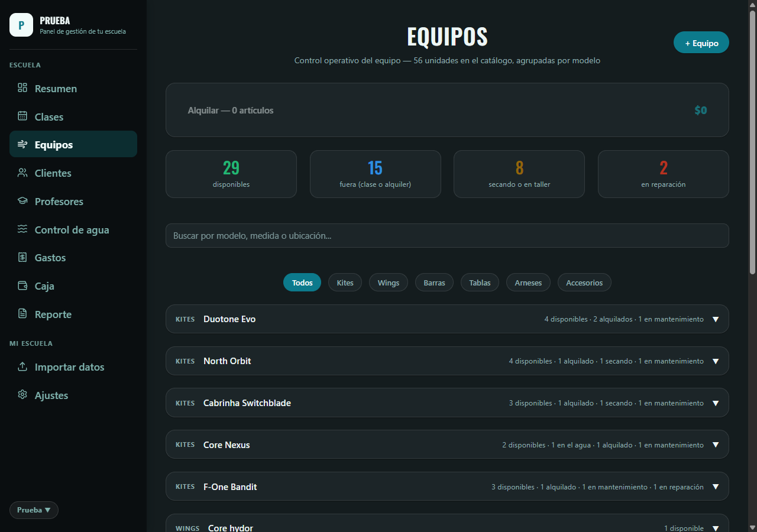
Task: Click the 2 en reparación stat card
Action: point(664,174)
